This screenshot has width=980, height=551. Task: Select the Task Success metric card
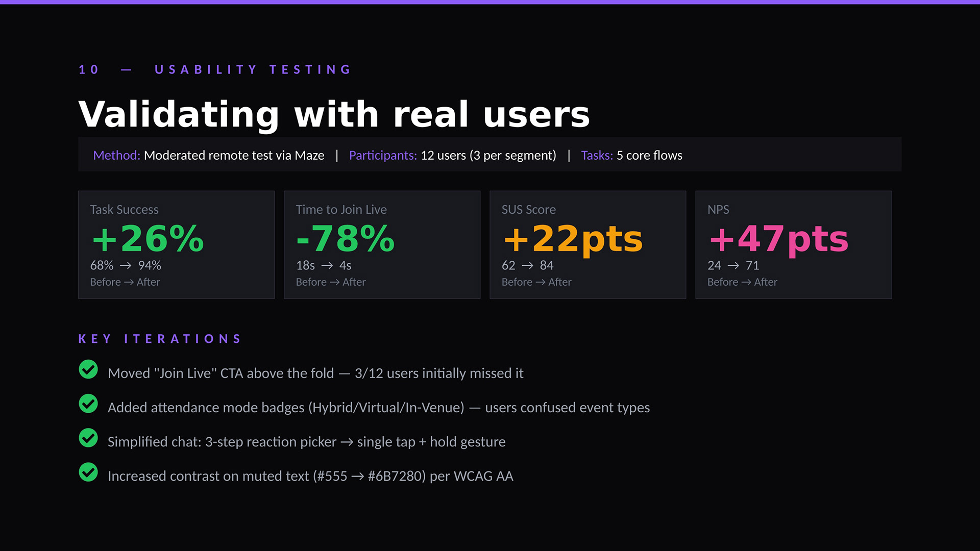[x=176, y=245]
